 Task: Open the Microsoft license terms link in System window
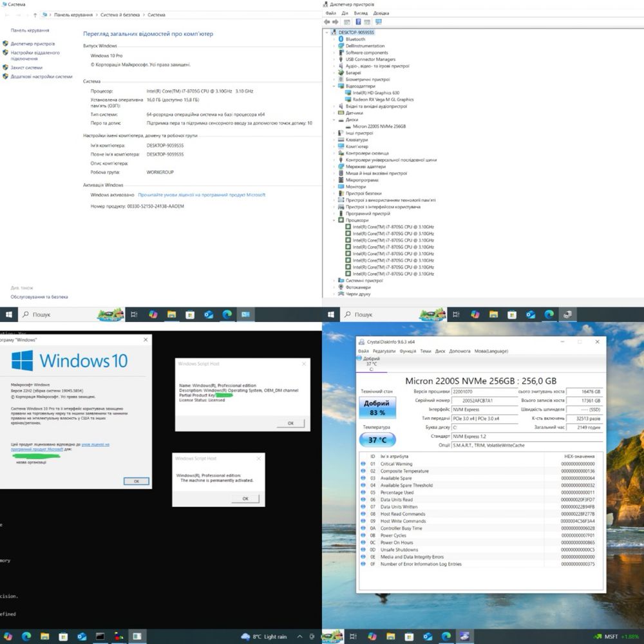pyautogui.click(x=202, y=194)
